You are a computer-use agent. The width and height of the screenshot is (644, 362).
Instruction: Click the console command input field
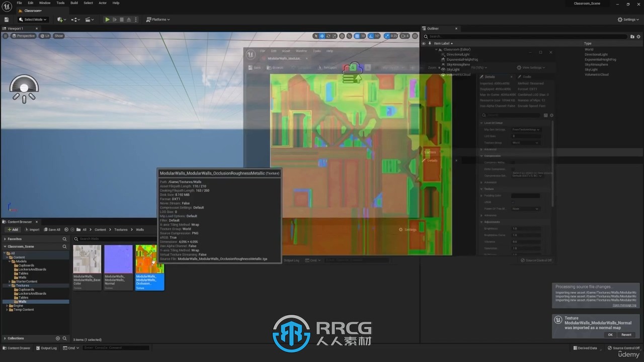coord(116,348)
